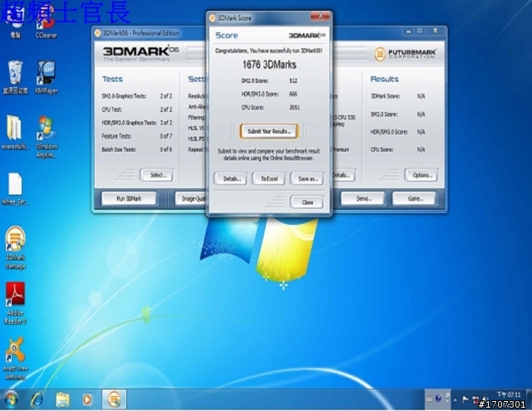
Task: Click Select under Tests in 3DMark06
Action: pyautogui.click(x=158, y=175)
